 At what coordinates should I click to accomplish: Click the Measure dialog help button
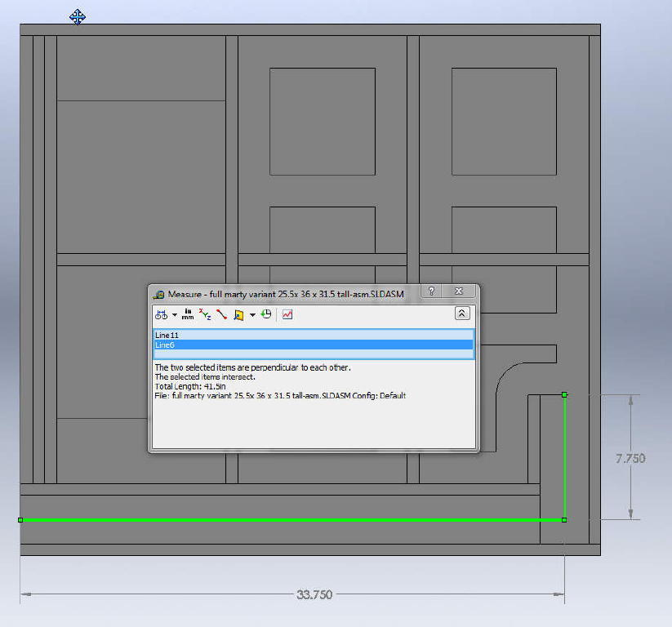click(432, 291)
